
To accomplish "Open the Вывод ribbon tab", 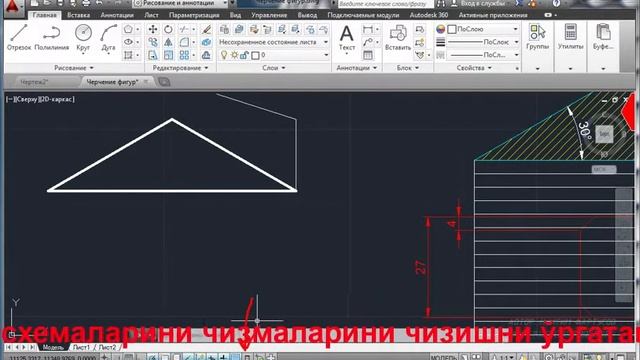I will point(307,15).
